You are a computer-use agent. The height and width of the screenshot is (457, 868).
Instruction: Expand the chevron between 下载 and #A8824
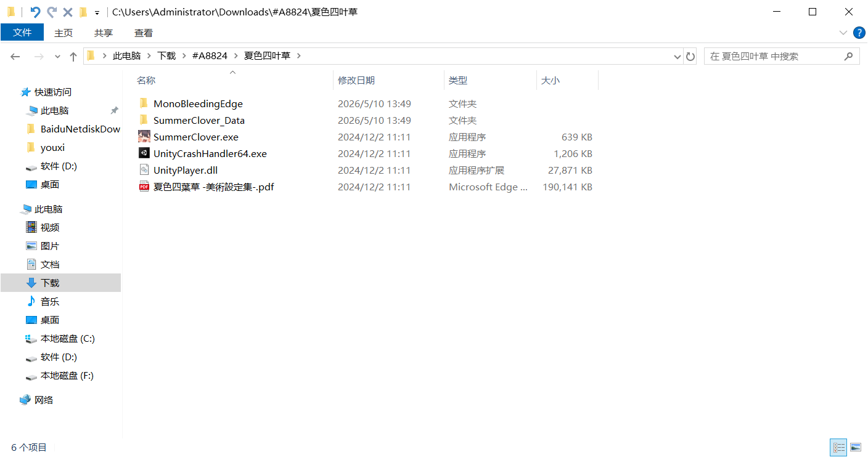184,56
